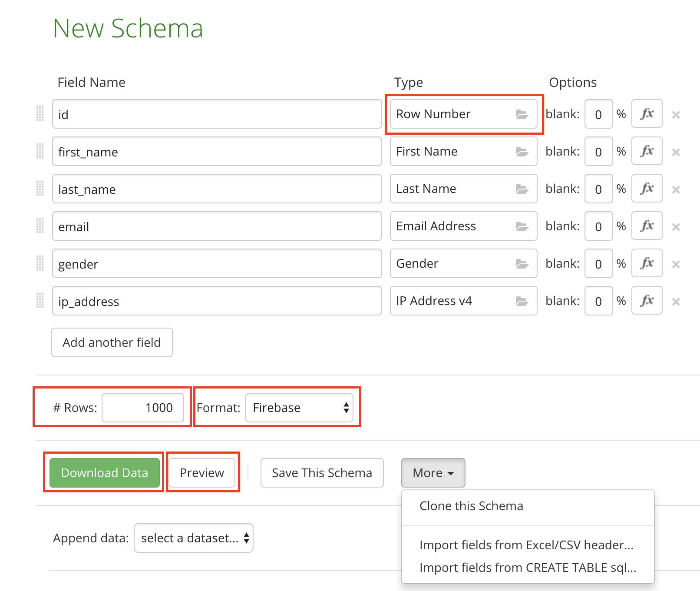Click Add another field button
This screenshot has width=700, height=591.
click(x=112, y=342)
